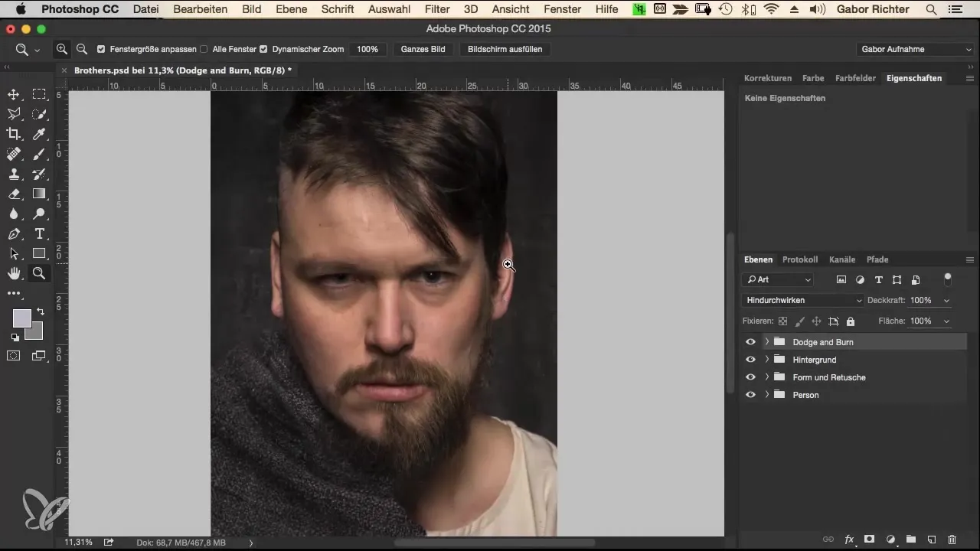Image resolution: width=980 pixels, height=551 pixels.
Task: Switch to the Kanäle tab
Action: (842, 259)
